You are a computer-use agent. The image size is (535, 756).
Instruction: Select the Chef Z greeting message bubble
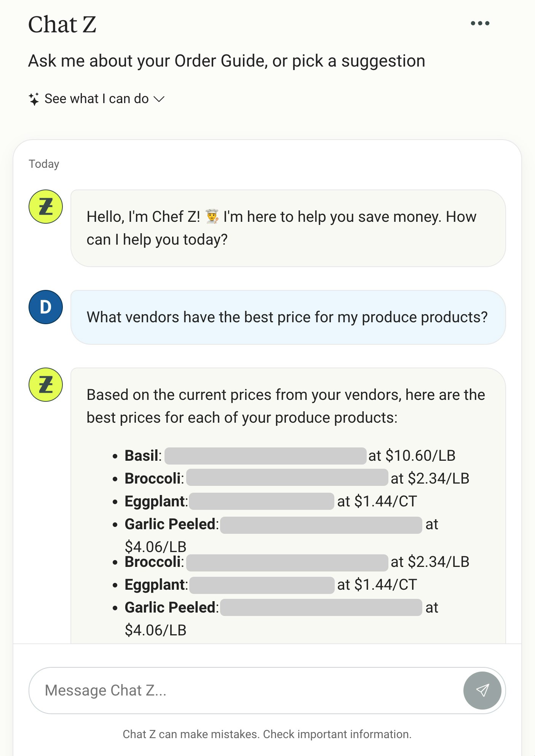(287, 228)
